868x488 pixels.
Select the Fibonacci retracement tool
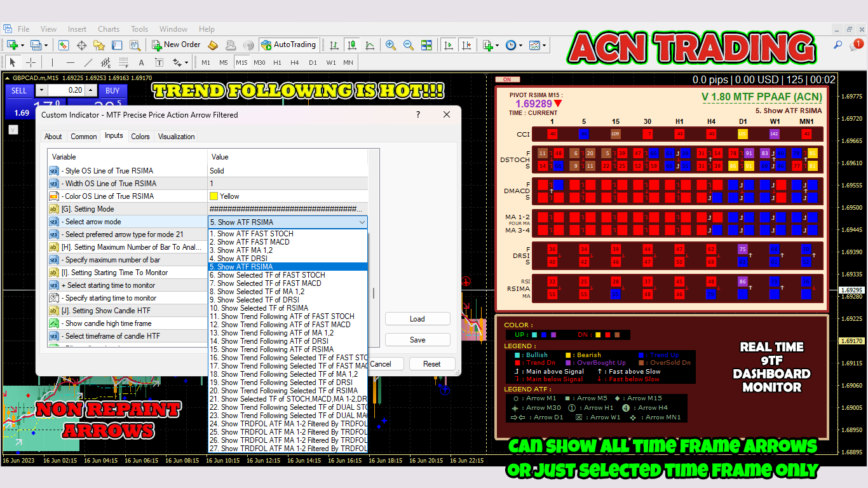[123, 62]
